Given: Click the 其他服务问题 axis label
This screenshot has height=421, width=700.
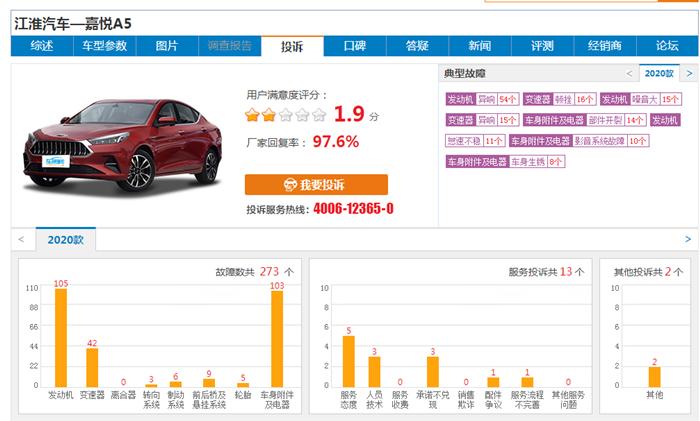Looking at the screenshot, I should [x=568, y=400].
